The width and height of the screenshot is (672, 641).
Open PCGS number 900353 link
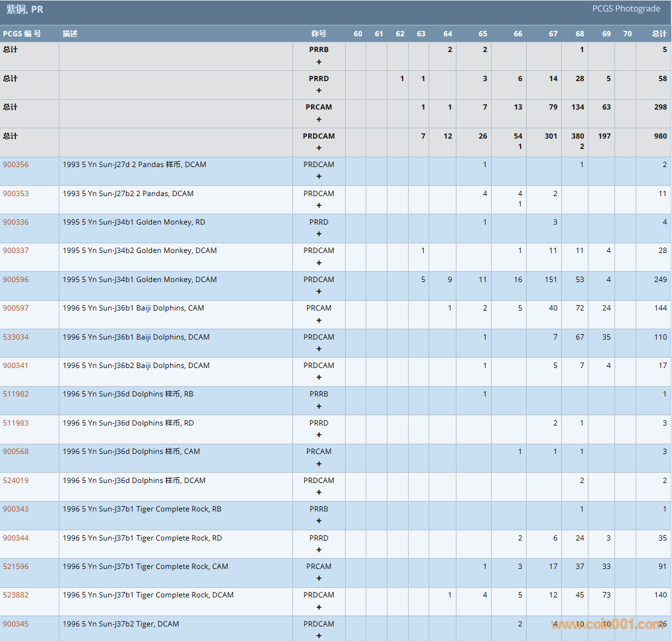[16, 194]
